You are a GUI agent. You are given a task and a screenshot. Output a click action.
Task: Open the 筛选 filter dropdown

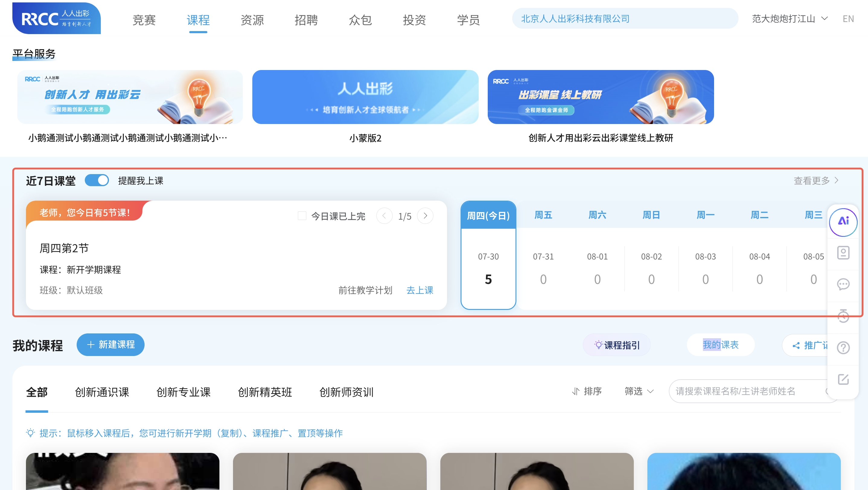click(x=639, y=391)
